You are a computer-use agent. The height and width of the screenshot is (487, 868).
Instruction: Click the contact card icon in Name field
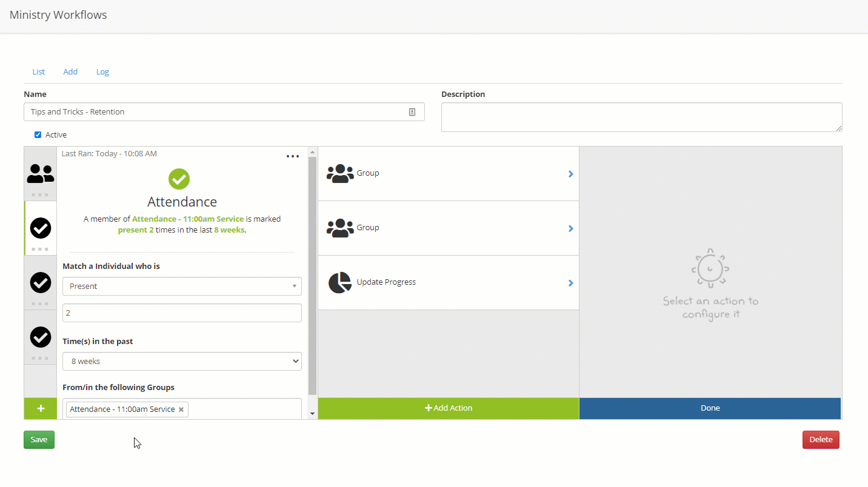(412, 112)
